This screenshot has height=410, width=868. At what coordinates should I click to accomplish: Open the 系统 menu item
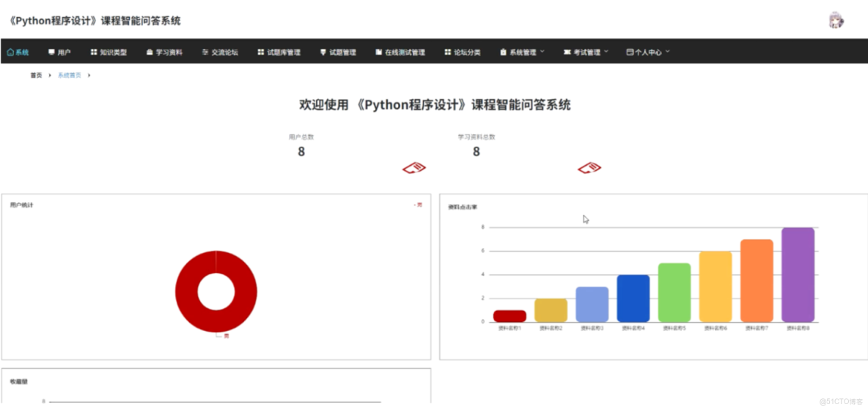tap(18, 53)
